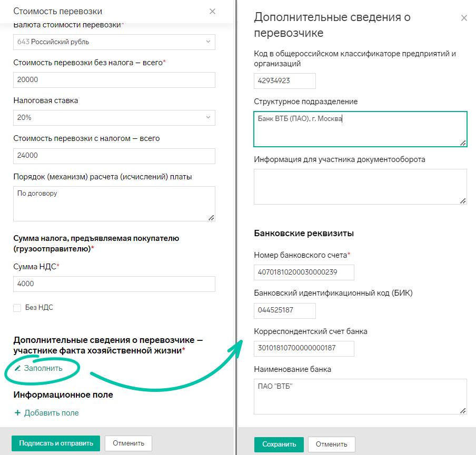Select the Номер банковского счета field
This screenshot has height=455, width=476.
point(304,272)
